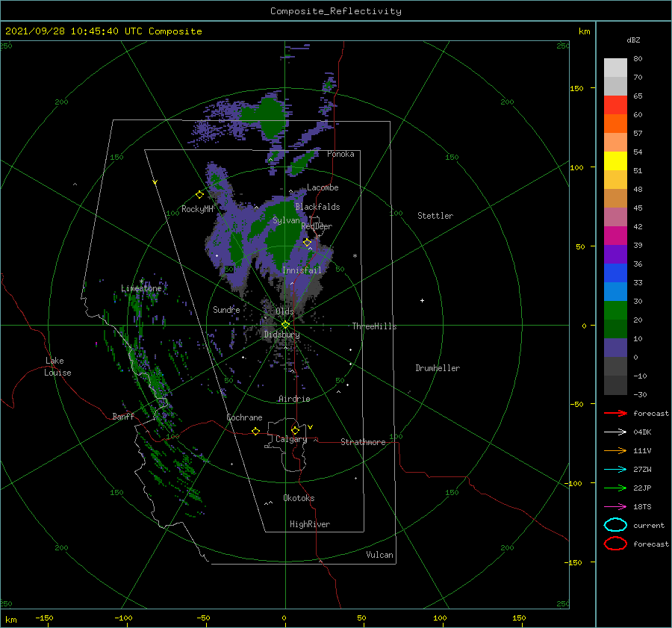Click the orange 111V arrow icon
Screen dimensions: 672x628
click(x=615, y=450)
